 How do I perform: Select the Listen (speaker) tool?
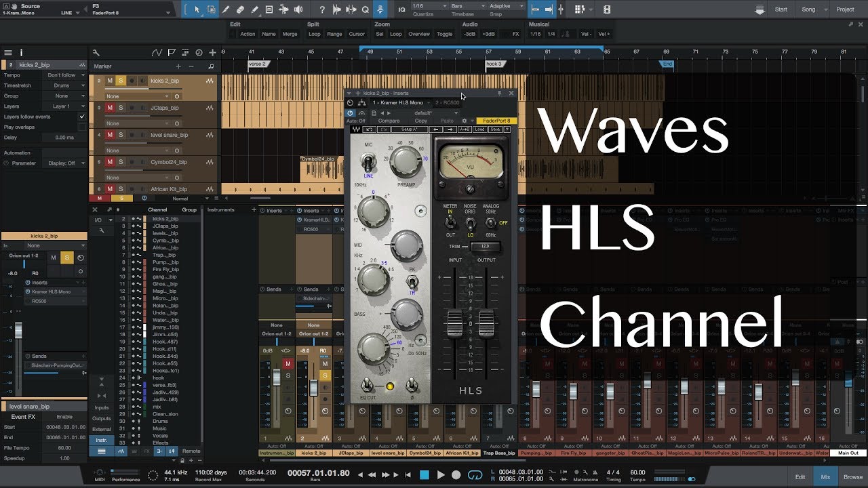click(x=298, y=9)
